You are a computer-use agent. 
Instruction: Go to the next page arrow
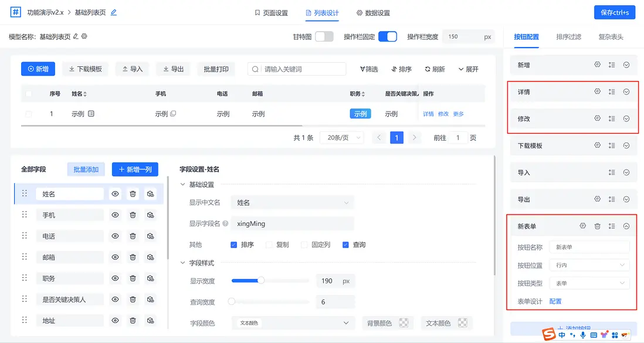pyautogui.click(x=415, y=138)
